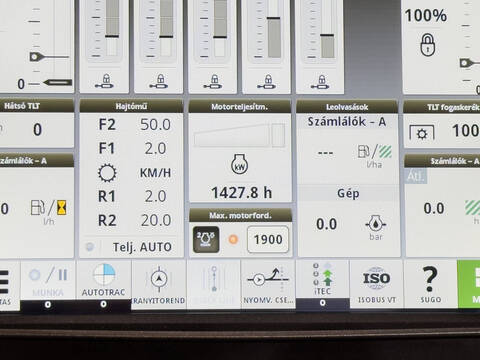Toggle the max engine speed limiter button
This screenshot has width=480, height=360.
click(206, 239)
